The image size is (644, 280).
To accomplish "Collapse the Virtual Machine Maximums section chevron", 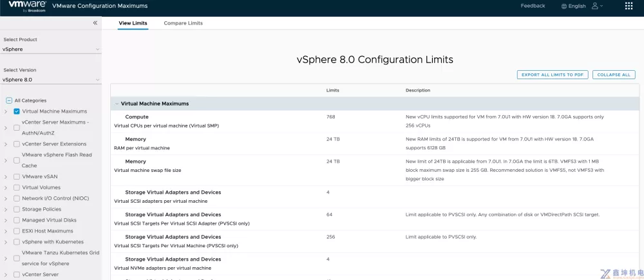I will click(117, 104).
